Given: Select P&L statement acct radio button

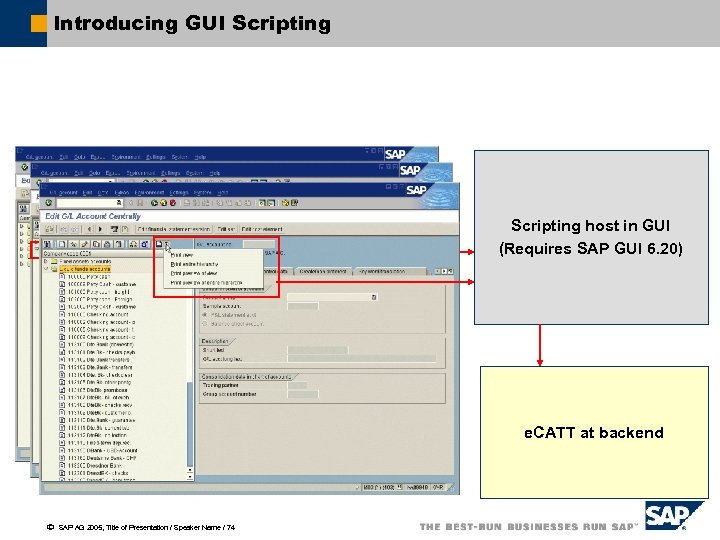Looking at the screenshot, I should tap(205, 315).
